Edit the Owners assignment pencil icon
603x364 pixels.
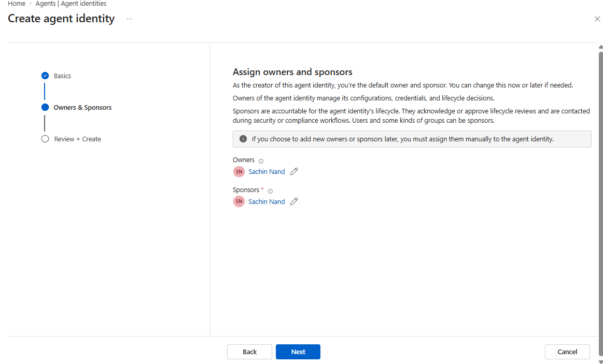(x=294, y=171)
